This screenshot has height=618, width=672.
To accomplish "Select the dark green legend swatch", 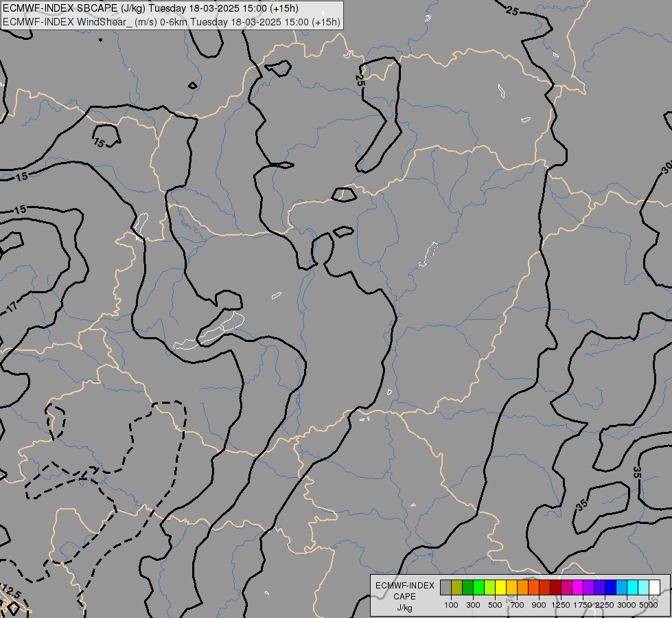I will point(468,587).
